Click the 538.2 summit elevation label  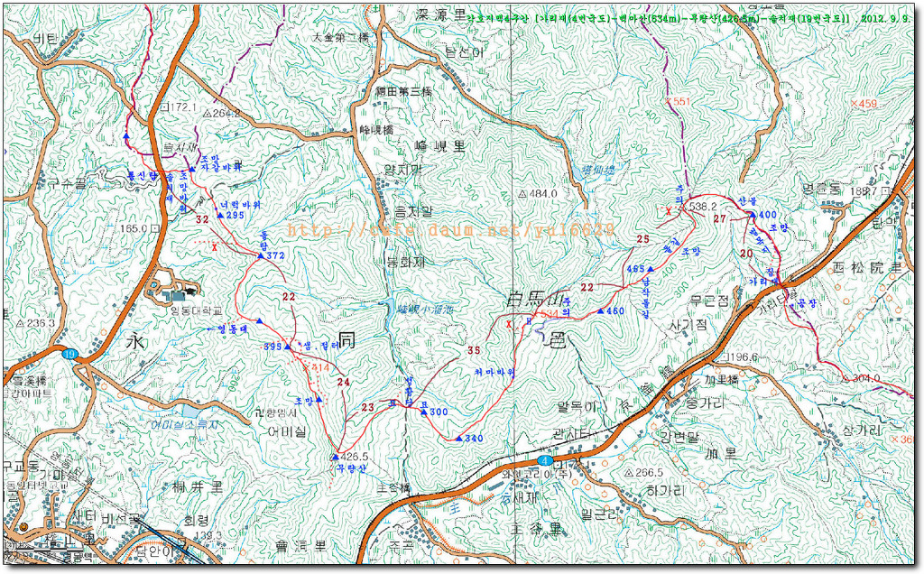coord(702,207)
